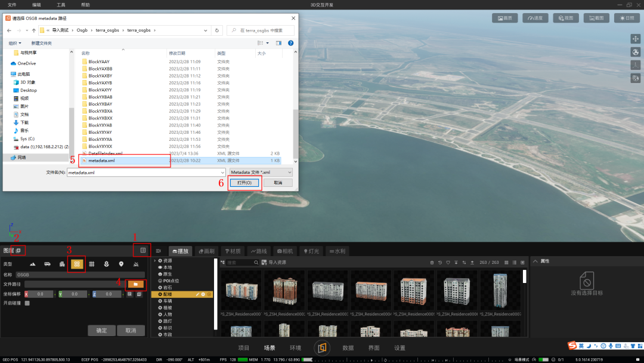Screen dimensions: 644x363
Task: Choose the location pin layer type icon
Action: (x=121, y=264)
